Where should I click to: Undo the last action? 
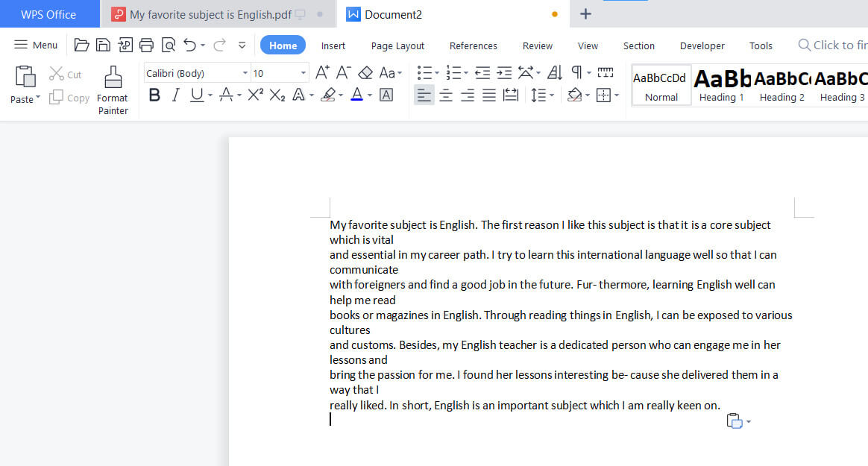point(191,45)
